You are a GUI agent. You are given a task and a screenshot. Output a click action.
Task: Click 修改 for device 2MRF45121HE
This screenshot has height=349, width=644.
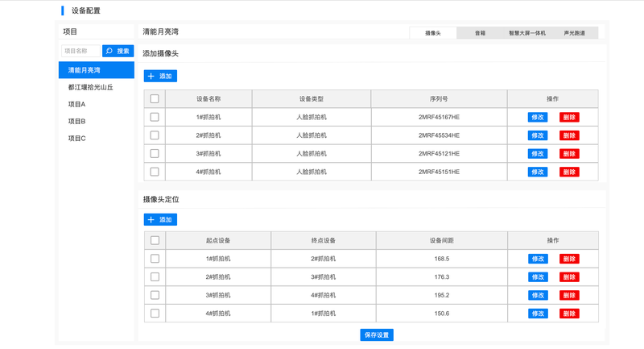538,154
